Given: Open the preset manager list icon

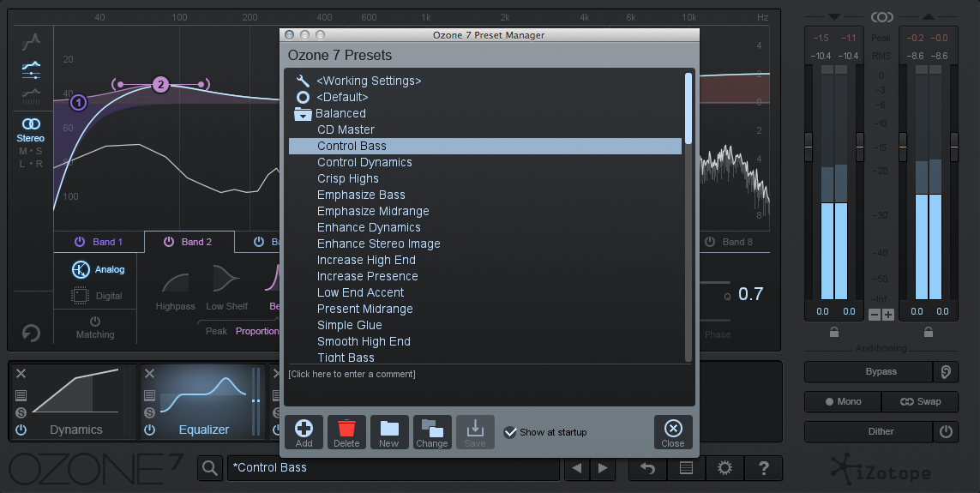Looking at the screenshot, I should (x=686, y=468).
